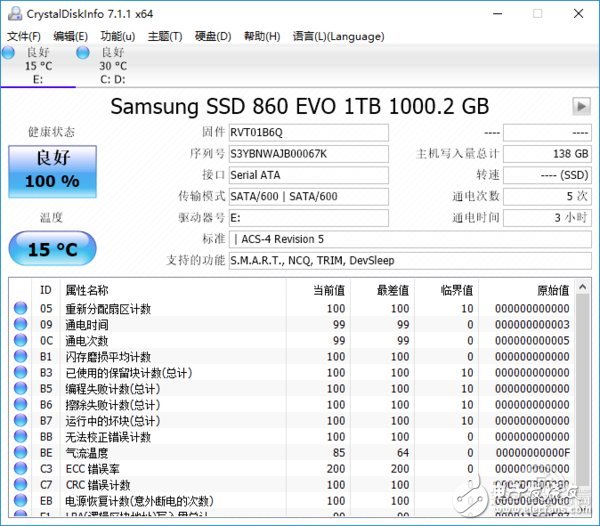Select the 无法校正错误计数 attribute row

pyautogui.click(x=292, y=437)
